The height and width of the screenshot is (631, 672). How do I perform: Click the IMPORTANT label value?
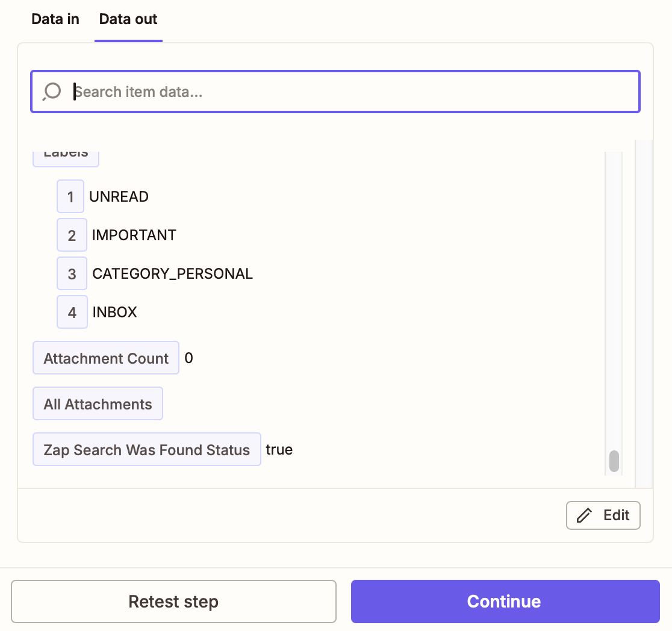pyautogui.click(x=134, y=235)
